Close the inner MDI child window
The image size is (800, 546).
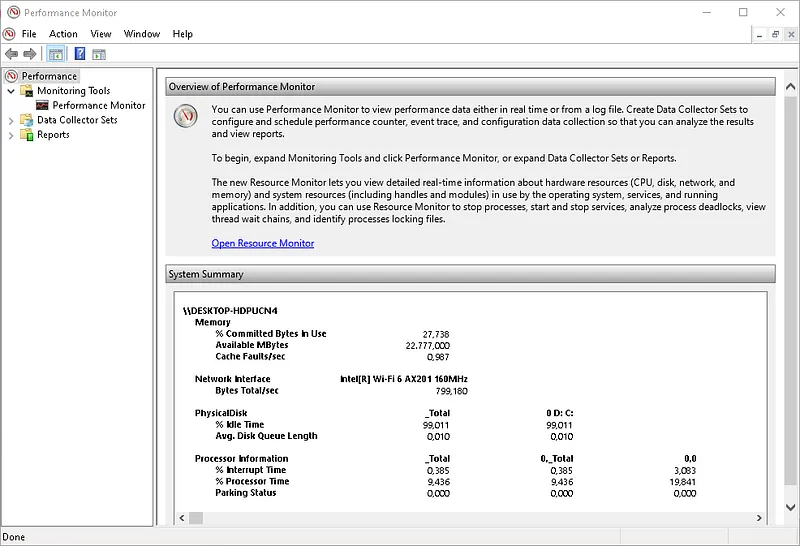pyautogui.click(x=791, y=34)
